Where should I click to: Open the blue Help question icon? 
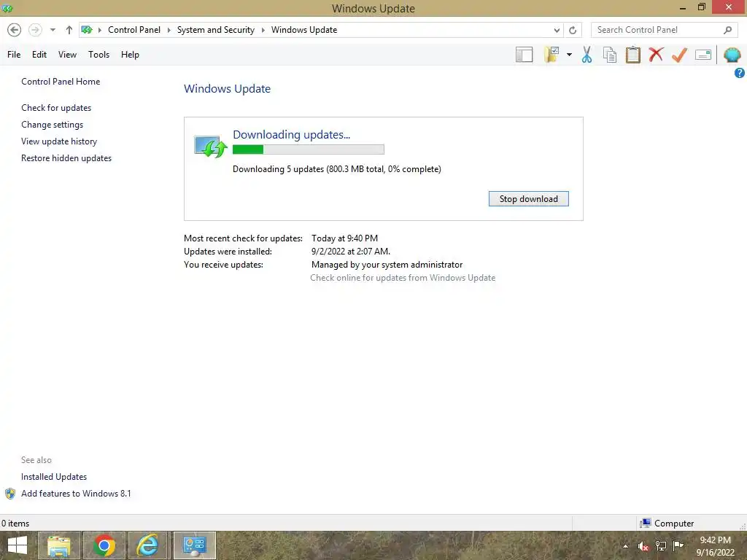tap(740, 73)
